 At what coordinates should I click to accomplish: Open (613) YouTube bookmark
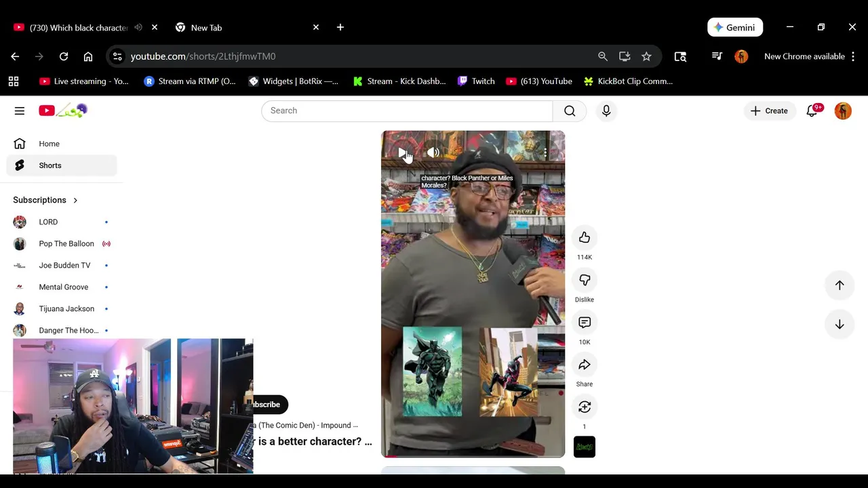539,81
